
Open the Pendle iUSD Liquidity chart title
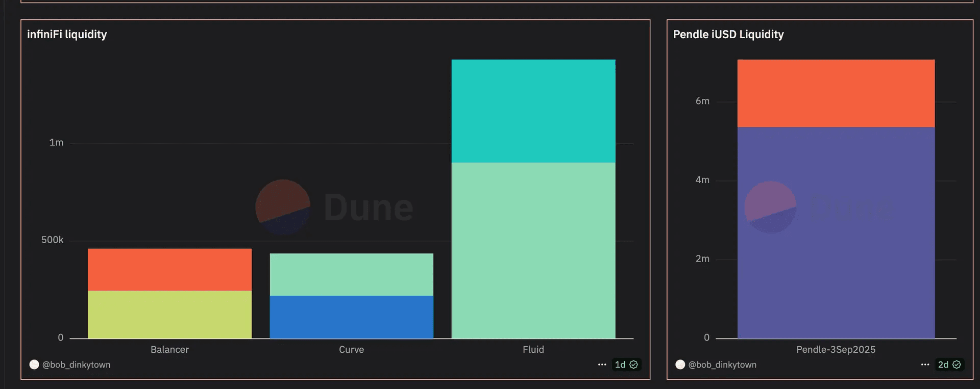click(728, 34)
